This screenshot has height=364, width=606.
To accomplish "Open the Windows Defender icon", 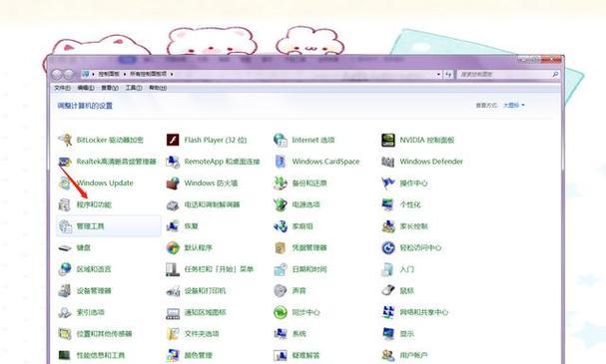I will 388,162.
